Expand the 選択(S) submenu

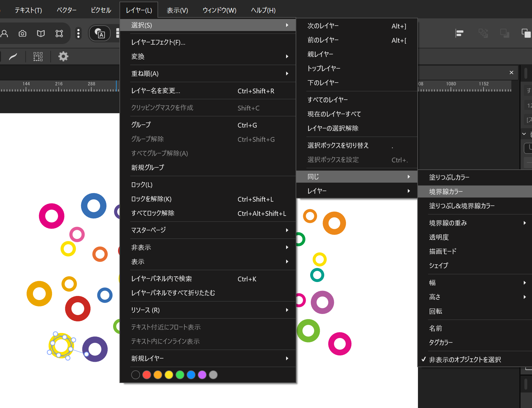208,25
